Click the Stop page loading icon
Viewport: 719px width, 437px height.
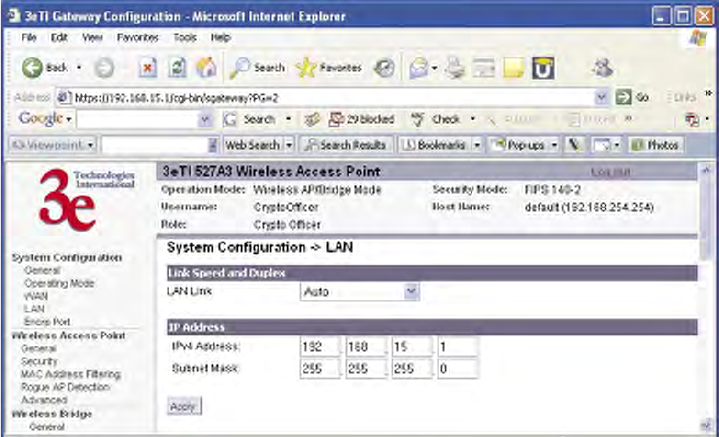point(147,68)
